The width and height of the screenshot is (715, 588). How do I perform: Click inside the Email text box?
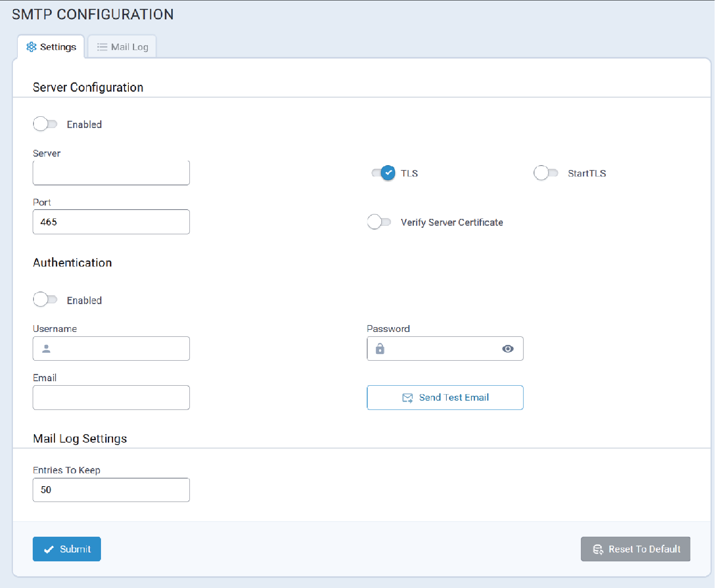pyautogui.click(x=111, y=398)
